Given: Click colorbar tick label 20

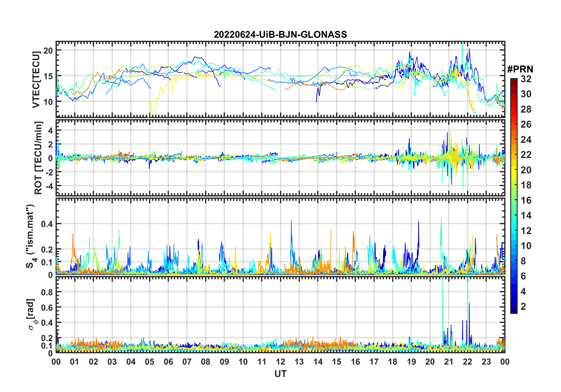Looking at the screenshot, I should pyautogui.click(x=526, y=170).
